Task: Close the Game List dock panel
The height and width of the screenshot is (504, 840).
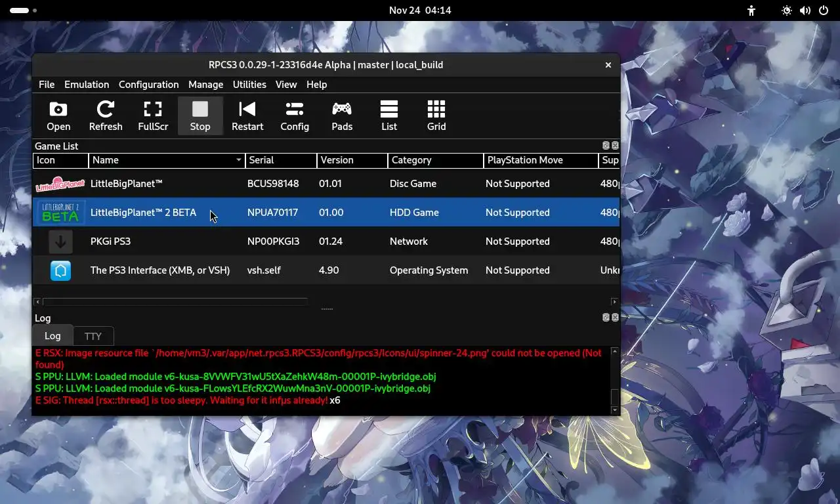Action: pos(615,146)
